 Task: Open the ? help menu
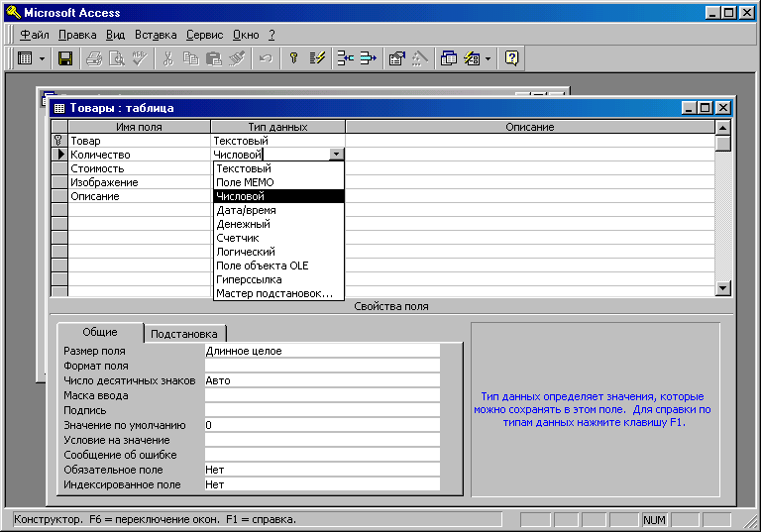[272, 35]
